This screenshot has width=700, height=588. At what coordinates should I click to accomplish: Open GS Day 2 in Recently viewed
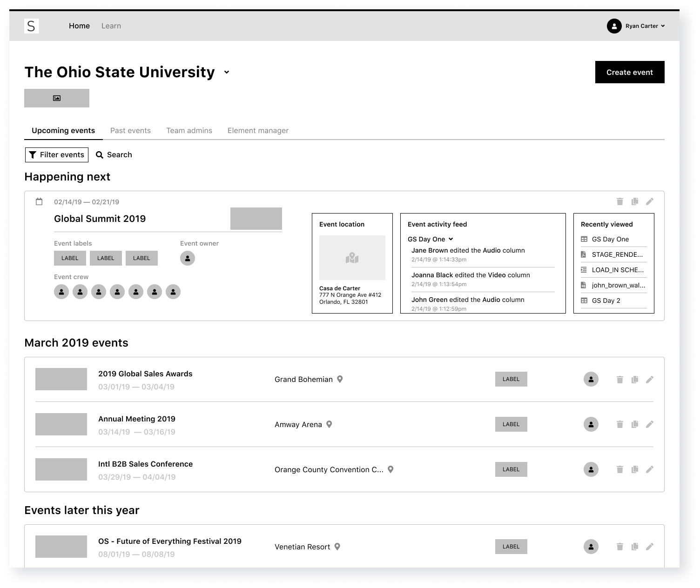(613, 301)
